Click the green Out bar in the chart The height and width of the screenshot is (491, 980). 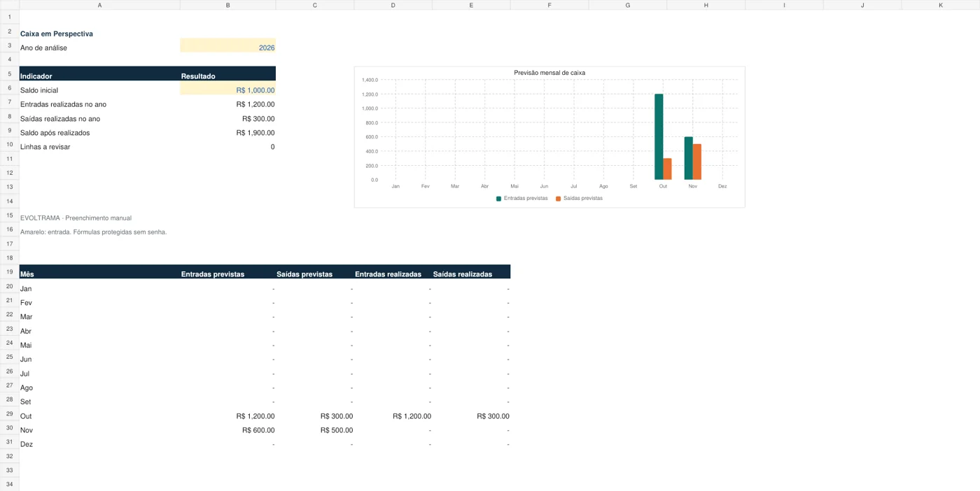(659, 137)
